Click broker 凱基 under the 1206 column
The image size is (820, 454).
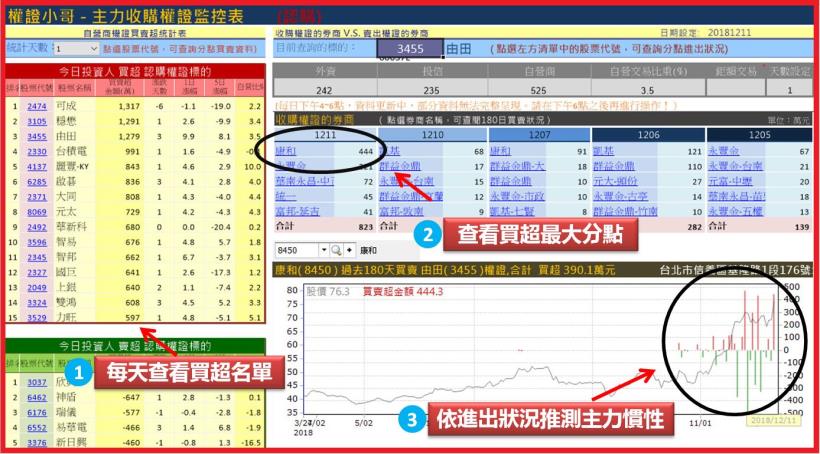tap(603, 152)
